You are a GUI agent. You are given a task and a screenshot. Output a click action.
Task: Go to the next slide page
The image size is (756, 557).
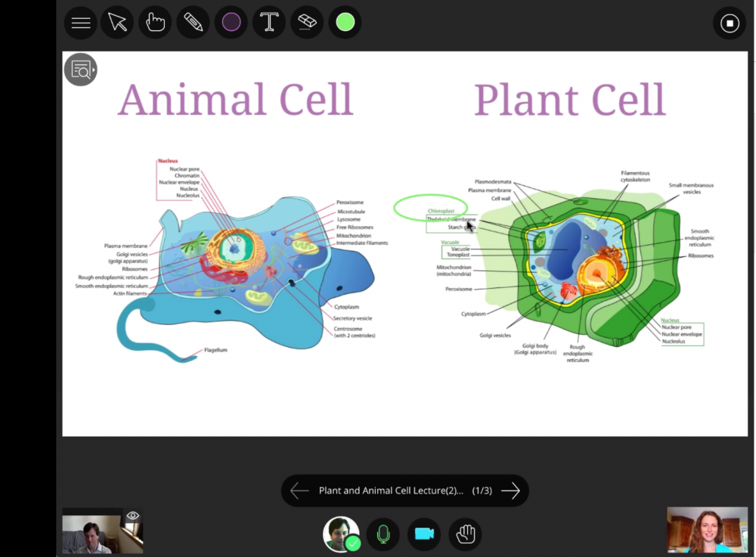tap(511, 490)
